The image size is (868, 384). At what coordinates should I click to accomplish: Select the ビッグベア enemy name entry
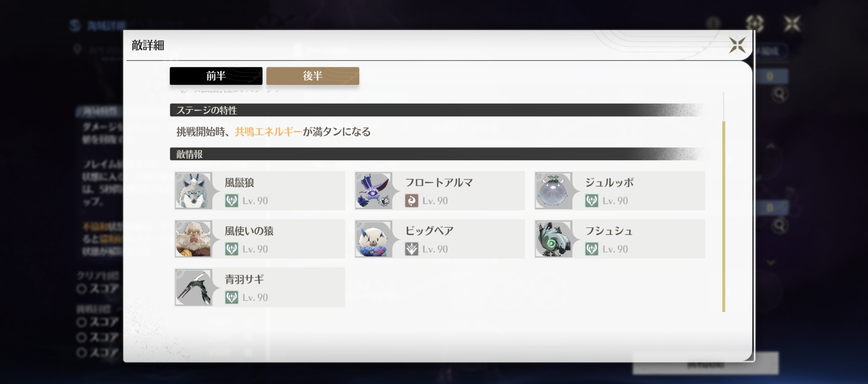429,231
